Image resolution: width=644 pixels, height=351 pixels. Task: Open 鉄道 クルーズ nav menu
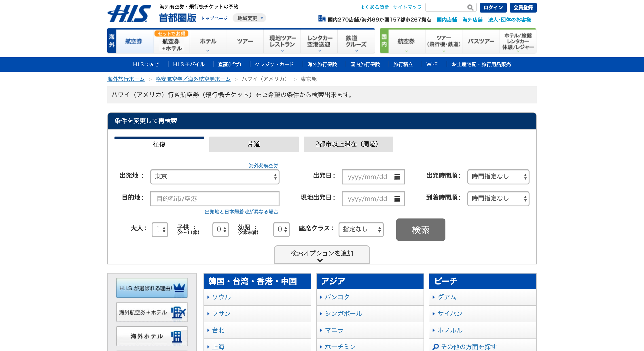point(356,41)
